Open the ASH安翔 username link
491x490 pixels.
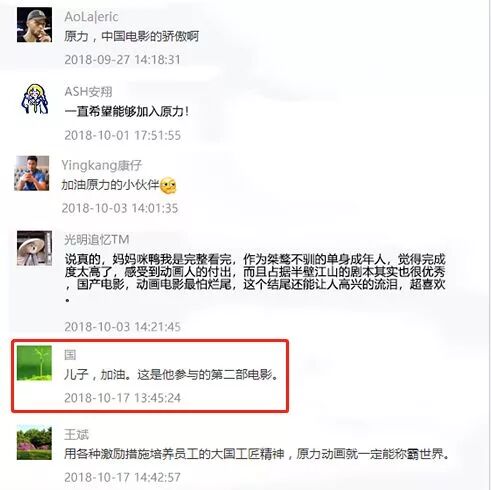pos(88,92)
